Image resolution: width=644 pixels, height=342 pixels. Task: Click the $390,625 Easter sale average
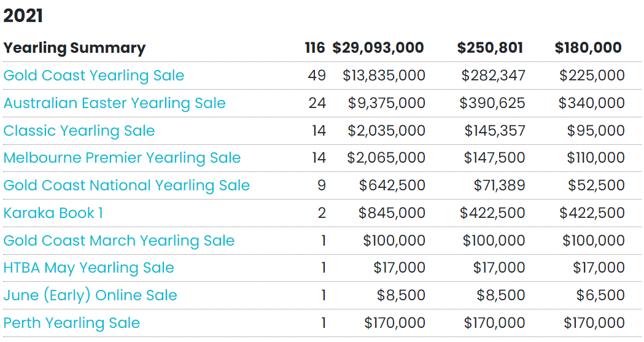point(492,103)
